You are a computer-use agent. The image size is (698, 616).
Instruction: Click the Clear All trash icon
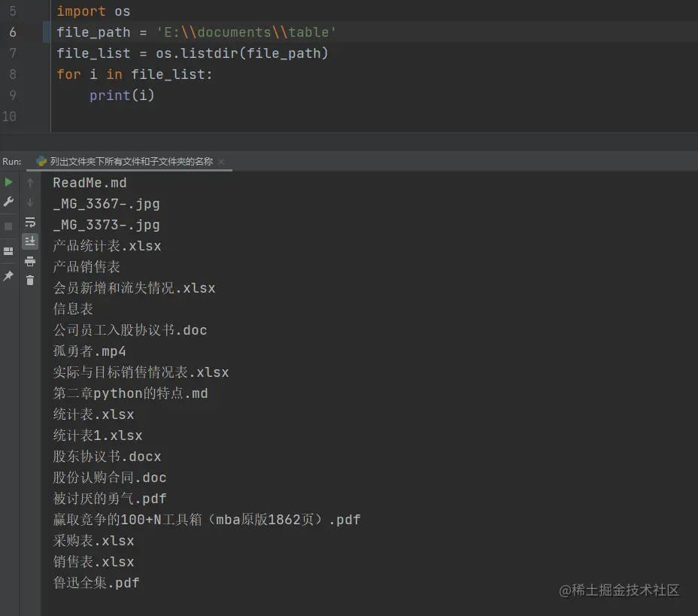pyautogui.click(x=30, y=280)
